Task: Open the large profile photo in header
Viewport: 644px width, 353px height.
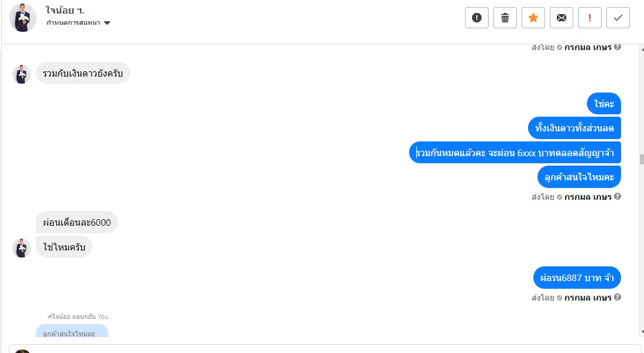Action: [x=23, y=18]
